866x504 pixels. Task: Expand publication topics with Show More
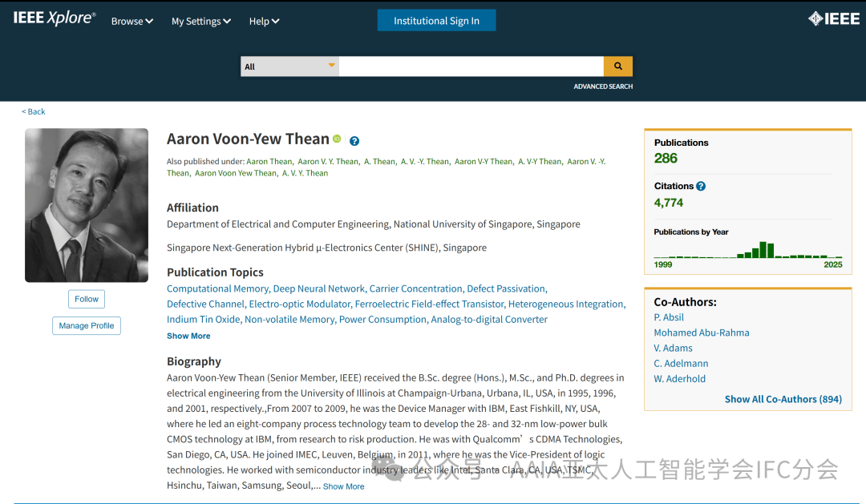[188, 337]
